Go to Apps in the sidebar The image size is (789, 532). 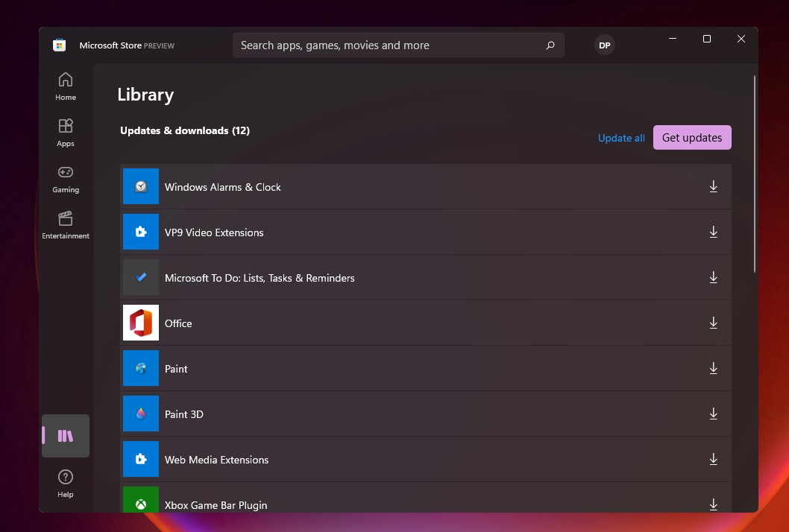coord(66,133)
